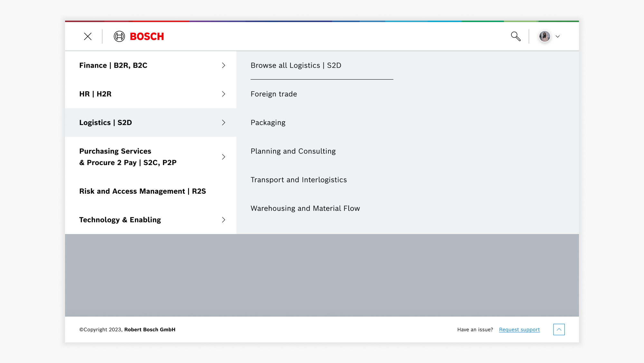644x363 pixels.
Task: Open the Foreign trade submenu entry
Action: [x=274, y=94]
